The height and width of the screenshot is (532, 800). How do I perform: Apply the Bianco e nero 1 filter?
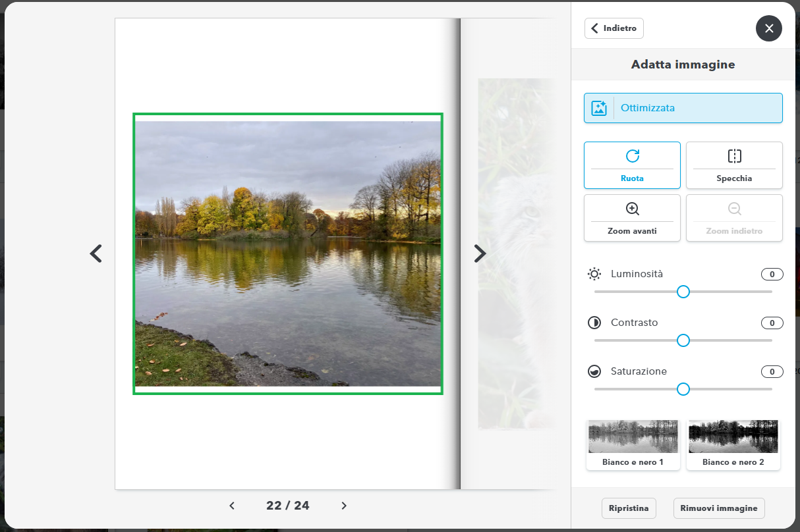pos(633,444)
